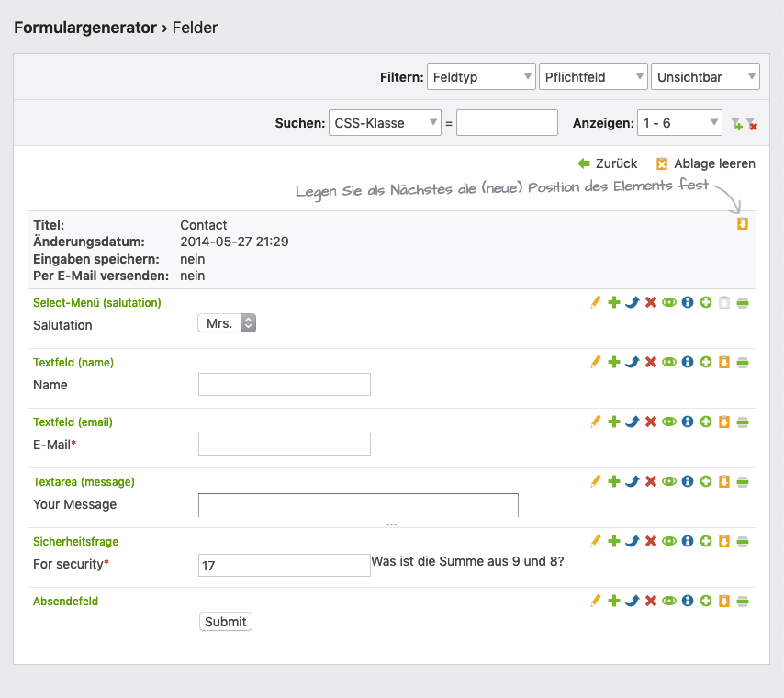The image size is (784, 698).
Task: Show info for Textfeld (email) field
Action: 688,422
